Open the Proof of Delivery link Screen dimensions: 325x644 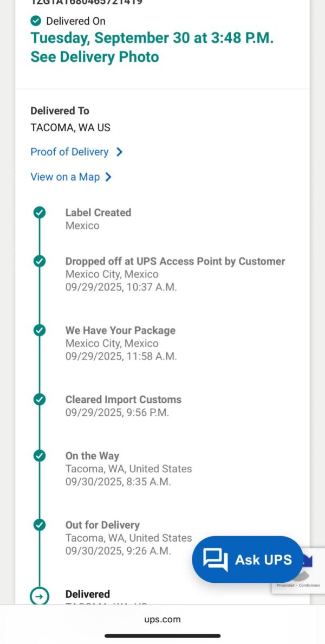tap(69, 152)
